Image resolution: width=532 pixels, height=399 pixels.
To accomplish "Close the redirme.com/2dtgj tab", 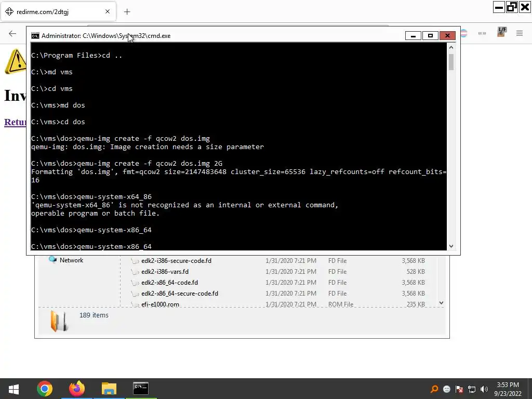I will (108, 11).
